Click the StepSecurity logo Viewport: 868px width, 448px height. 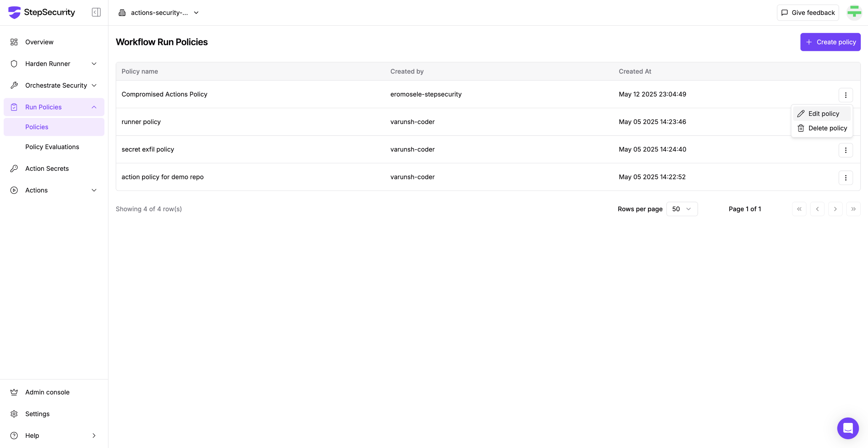click(42, 13)
